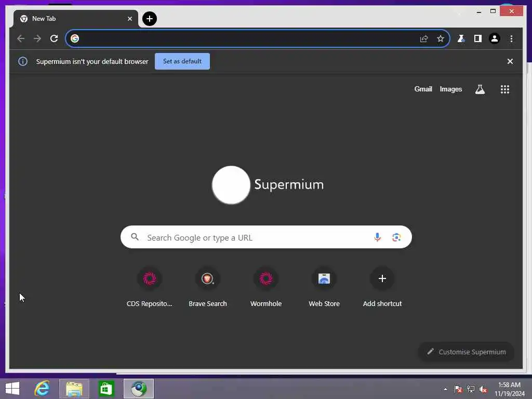Viewport: 532px width, 399px height.
Task: Open the network tray icon
Action: (471, 389)
